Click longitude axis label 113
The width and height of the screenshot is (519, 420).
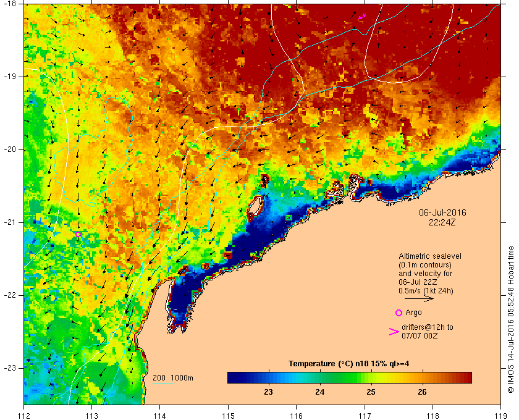point(91,416)
